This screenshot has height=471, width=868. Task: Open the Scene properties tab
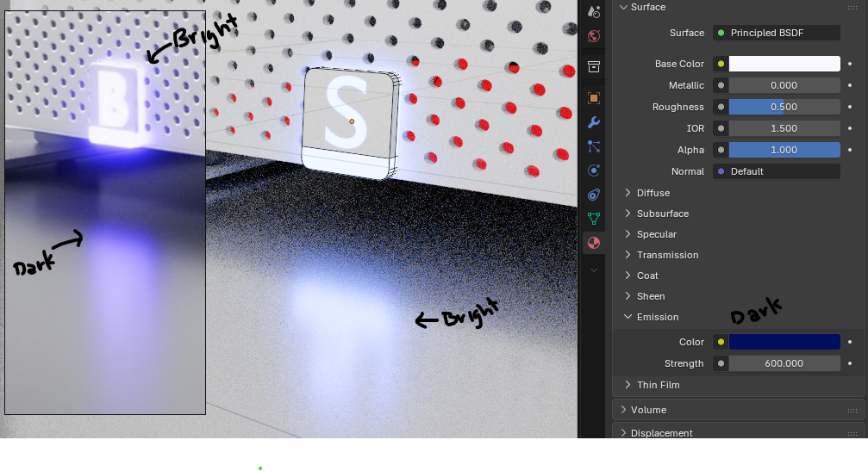click(593, 11)
